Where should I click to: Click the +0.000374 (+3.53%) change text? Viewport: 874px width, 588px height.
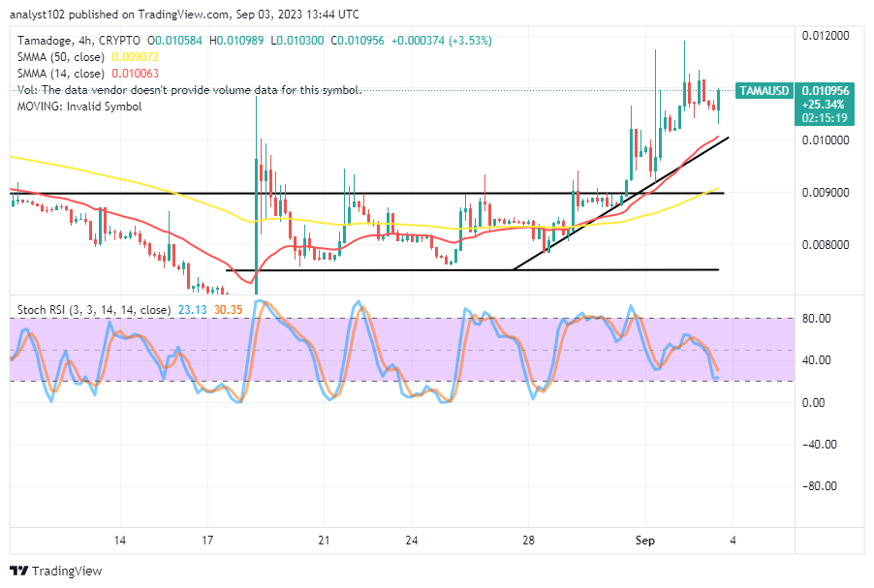click(x=442, y=41)
